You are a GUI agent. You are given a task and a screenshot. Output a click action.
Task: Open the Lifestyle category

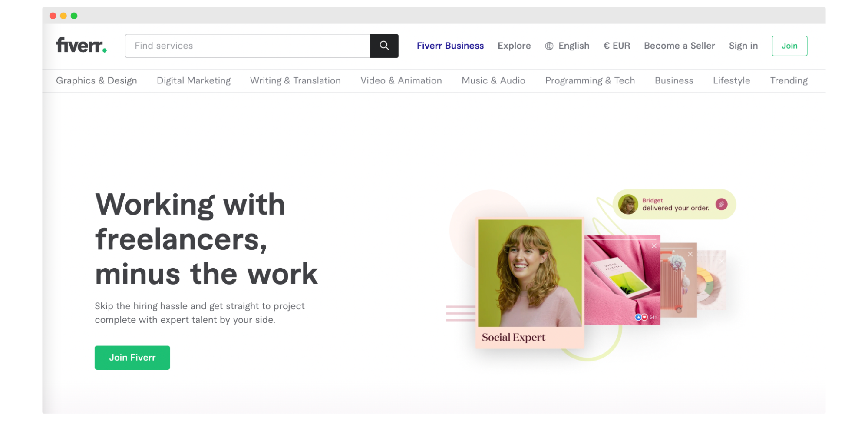[x=731, y=80]
